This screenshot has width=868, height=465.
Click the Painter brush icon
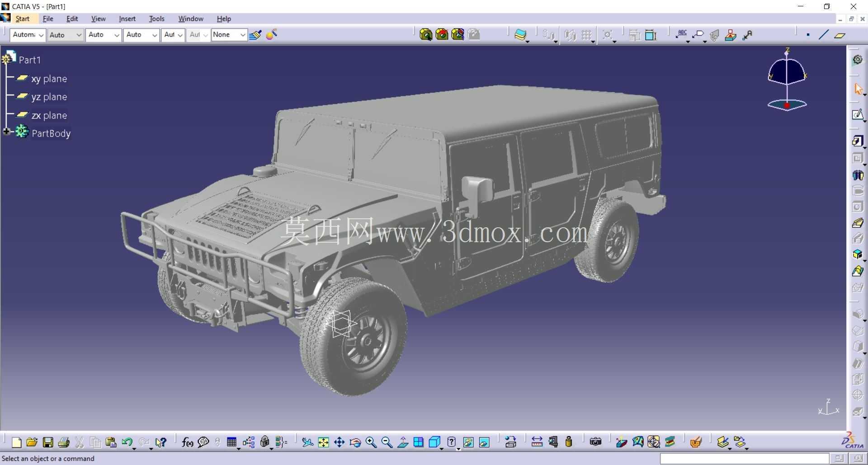(255, 35)
